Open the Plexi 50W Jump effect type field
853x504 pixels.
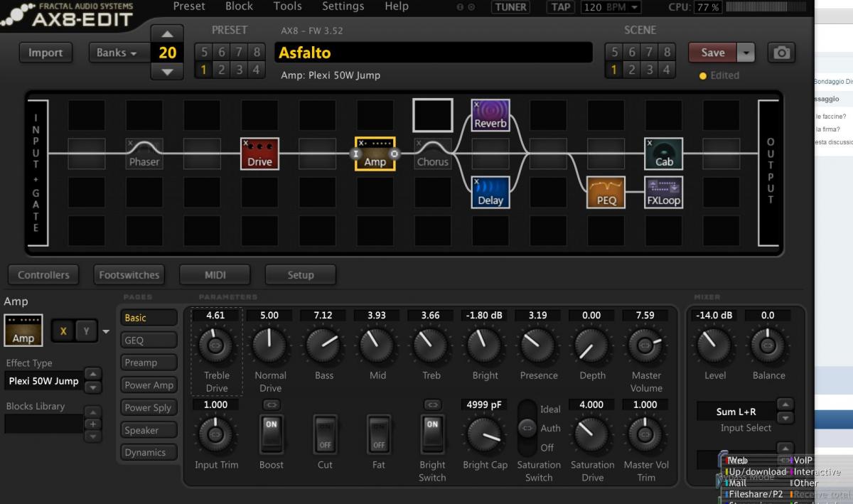[44, 381]
